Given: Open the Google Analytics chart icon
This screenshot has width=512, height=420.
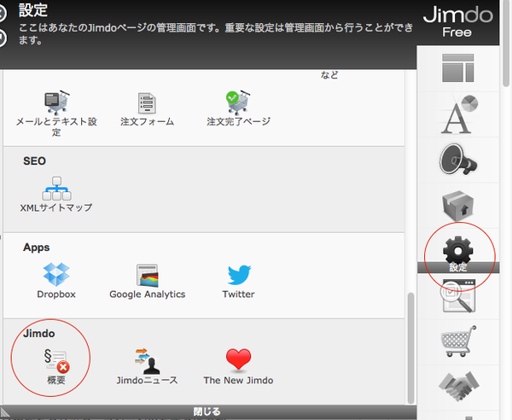Looking at the screenshot, I should 148,275.
